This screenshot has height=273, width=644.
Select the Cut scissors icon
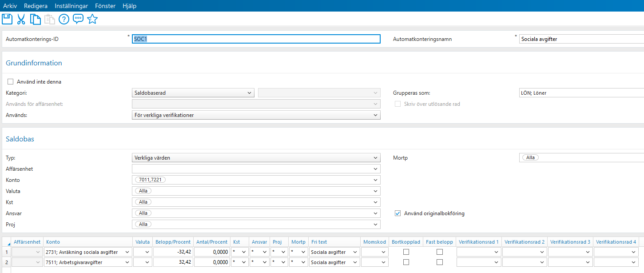[x=21, y=19]
